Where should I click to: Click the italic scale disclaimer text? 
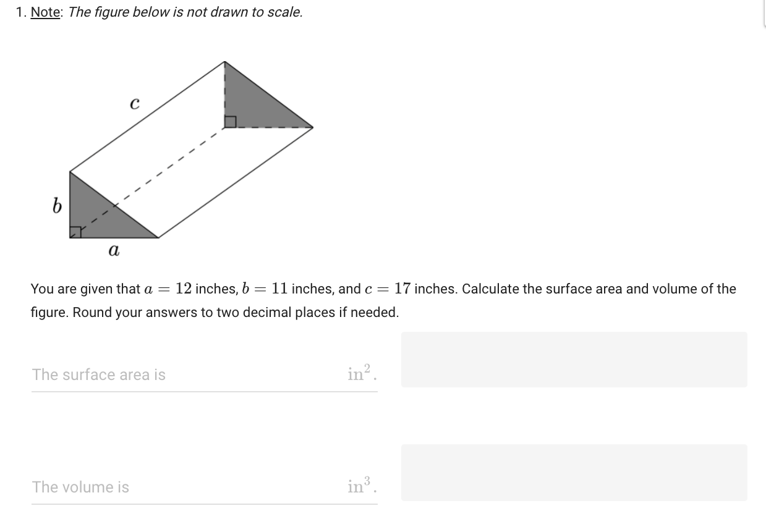tap(185, 12)
